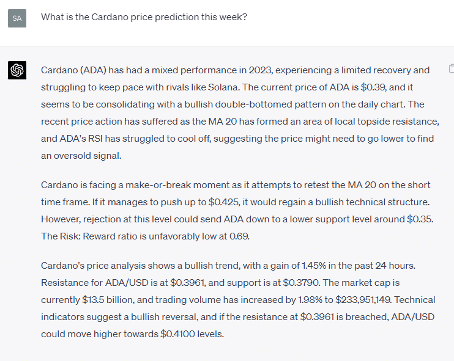Click paragraph starting "Cardano's price analysis shows"
The width and height of the screenshot is (454, 361).
pyautogui.click(x=238, y=300)
